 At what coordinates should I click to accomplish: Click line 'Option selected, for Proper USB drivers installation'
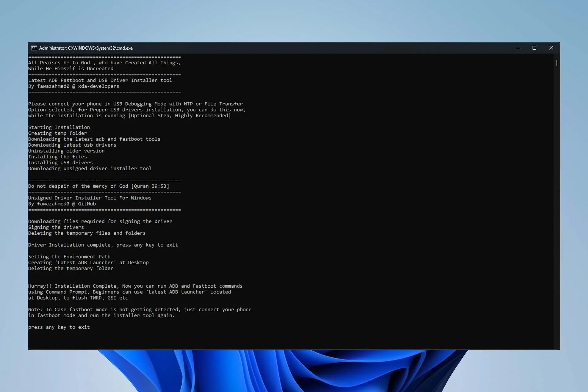(x=137, y=110)
